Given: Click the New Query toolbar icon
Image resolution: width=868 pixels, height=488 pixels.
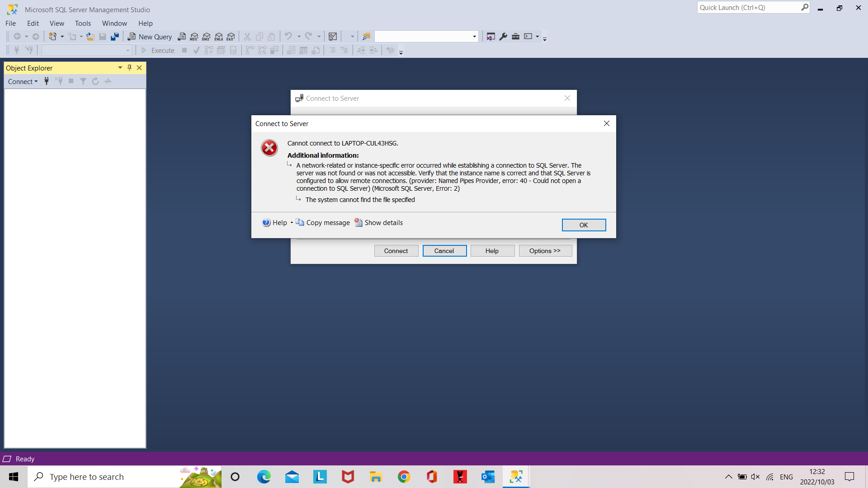Looking at the screenshot, I should click(x=149, y=36).
